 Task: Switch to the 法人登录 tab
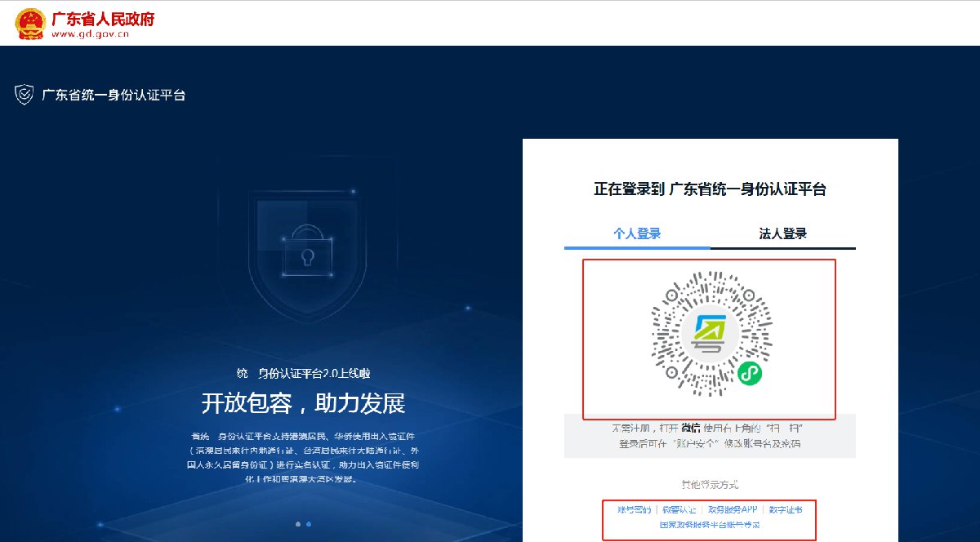pos(783,233)
